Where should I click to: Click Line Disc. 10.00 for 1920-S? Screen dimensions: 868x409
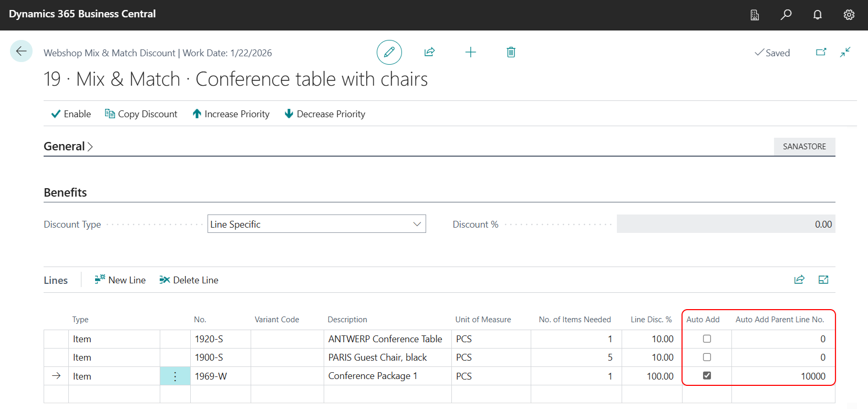652,339
